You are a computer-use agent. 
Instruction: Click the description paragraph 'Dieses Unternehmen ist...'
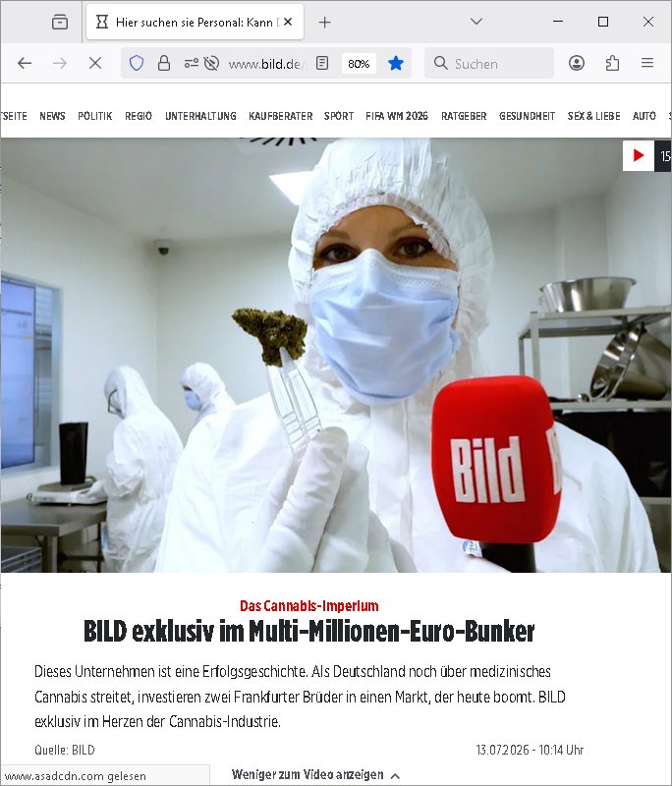pos(300,697)
